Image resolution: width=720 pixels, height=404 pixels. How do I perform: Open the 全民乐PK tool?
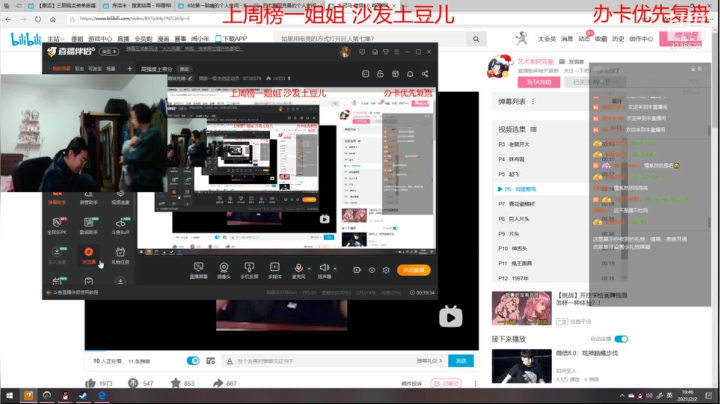[57, 225]
